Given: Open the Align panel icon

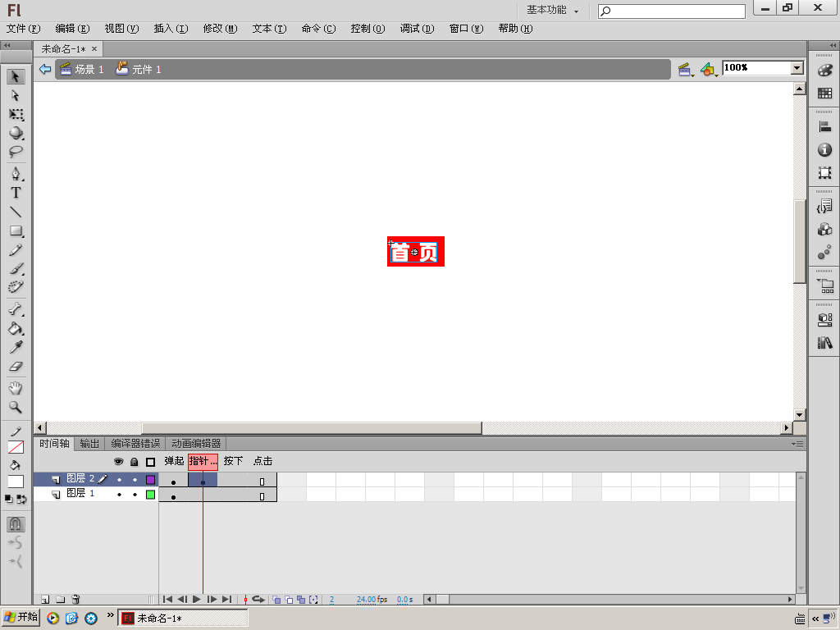Looking at the screenshot, I should point(825,127).
